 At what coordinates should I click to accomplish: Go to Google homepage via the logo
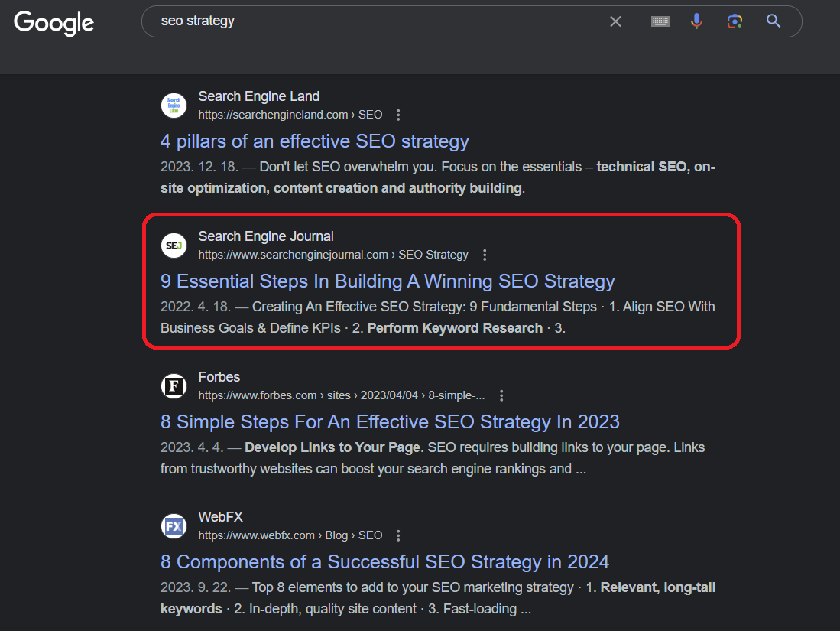tap(54, 24)
